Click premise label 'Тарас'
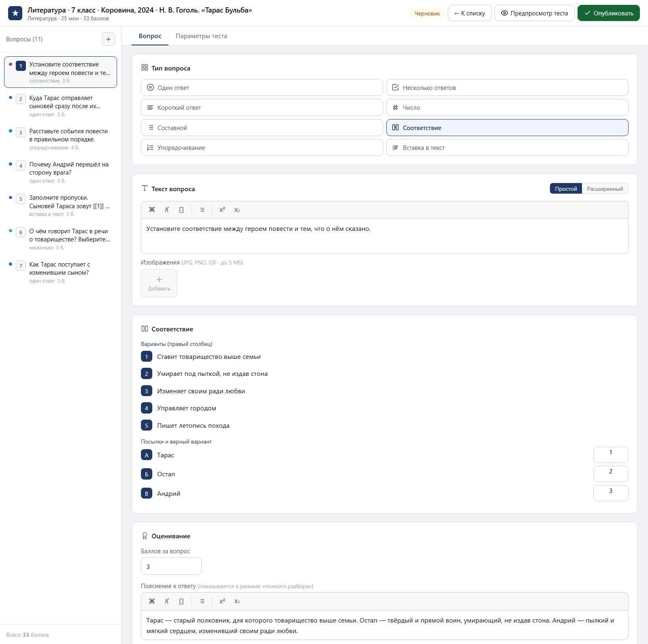The width and height of the screenshot is (648, 644). point(166,455)
